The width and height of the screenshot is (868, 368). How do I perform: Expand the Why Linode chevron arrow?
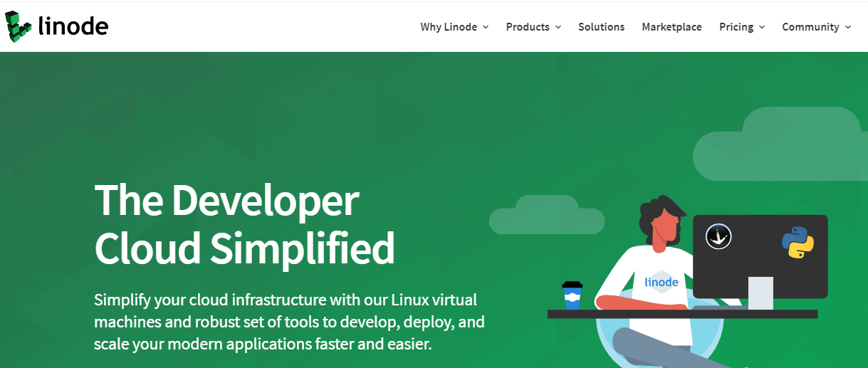point(486,27)
